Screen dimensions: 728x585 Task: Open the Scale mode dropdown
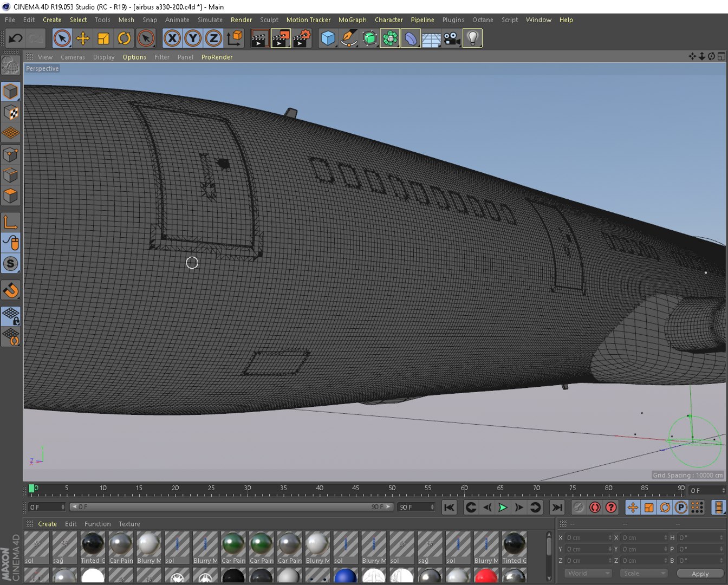click(643, 573)
